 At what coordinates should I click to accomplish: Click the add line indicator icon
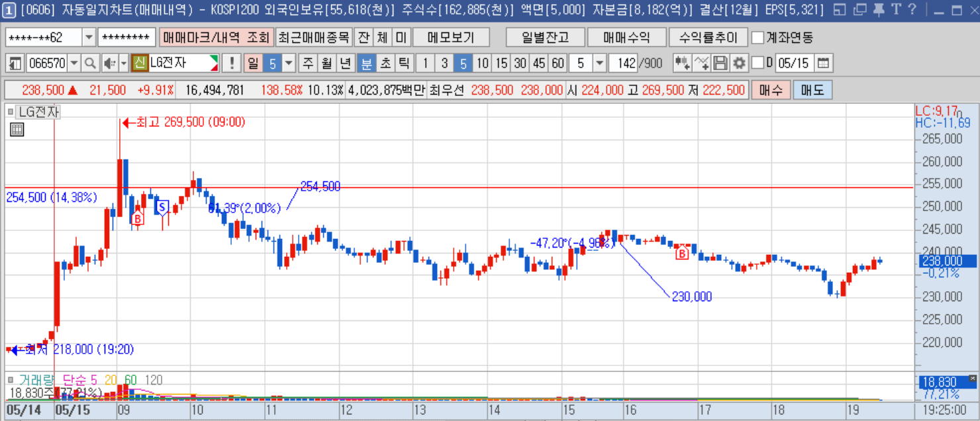[702, 64]
